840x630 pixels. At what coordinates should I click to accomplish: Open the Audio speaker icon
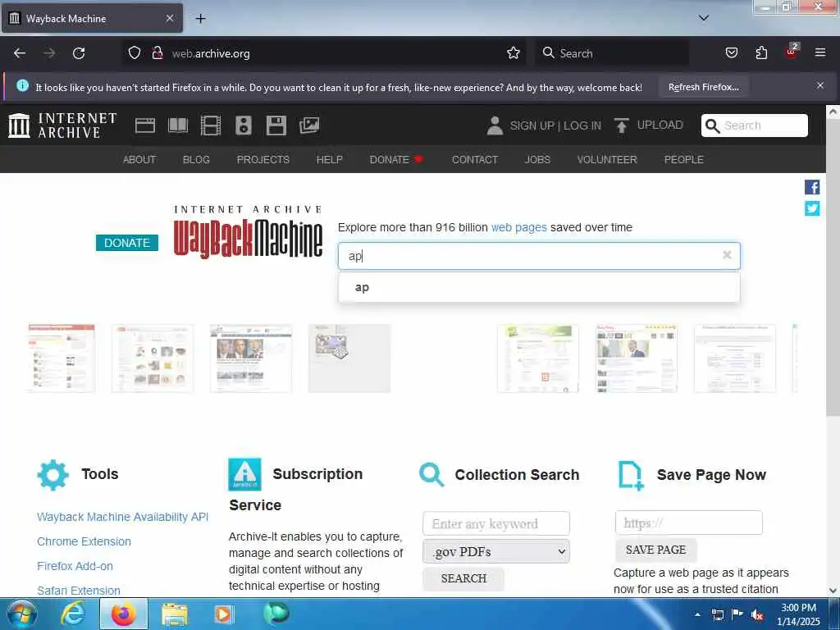coord(244,126)
